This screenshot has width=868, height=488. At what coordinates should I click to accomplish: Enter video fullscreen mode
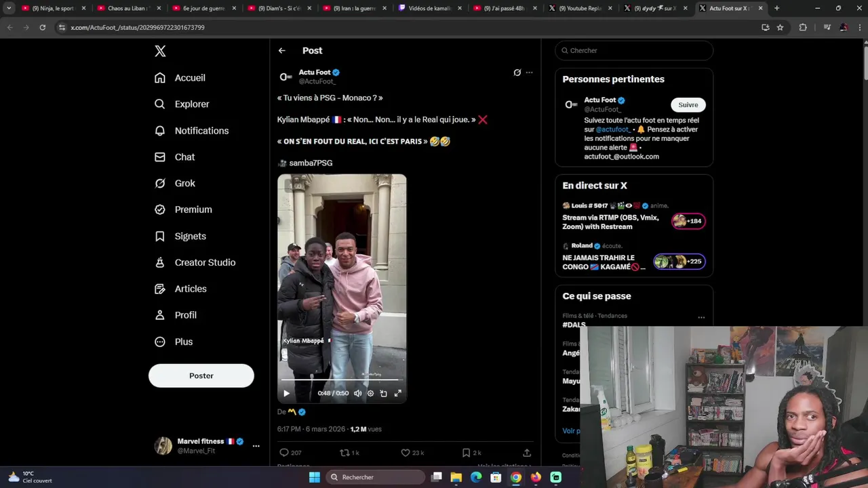(398, 393)
